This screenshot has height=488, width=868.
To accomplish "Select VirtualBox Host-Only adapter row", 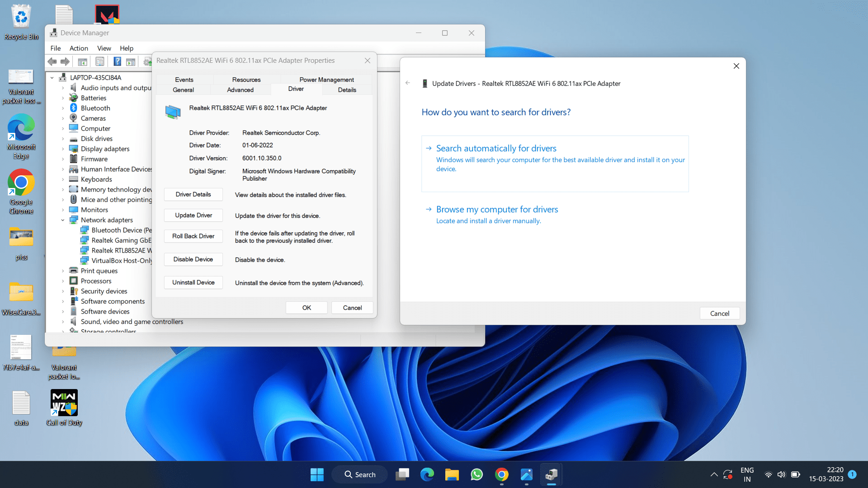I will (116, 261).
